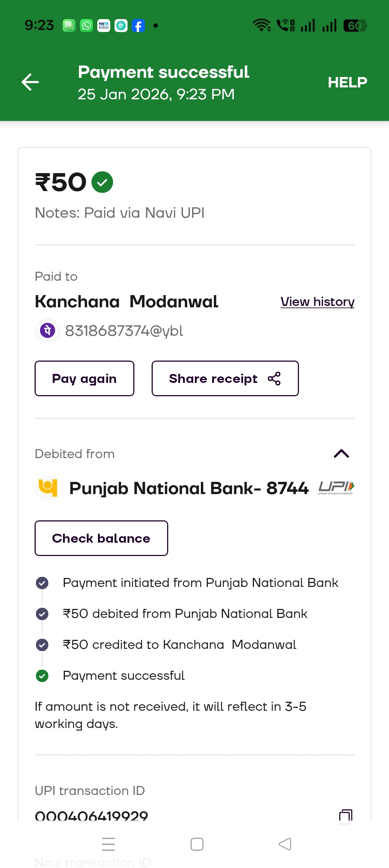The height and width of the screenshot is (868, 389).
Task: Tap the back arrow in header
Action: point(30,82)
